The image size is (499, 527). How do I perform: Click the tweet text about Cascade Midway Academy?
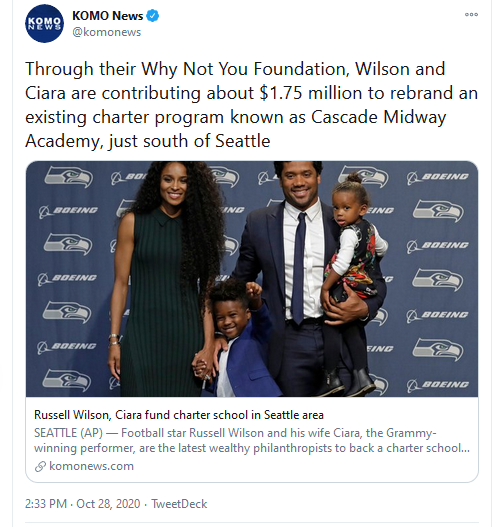[x=251, y=105]
